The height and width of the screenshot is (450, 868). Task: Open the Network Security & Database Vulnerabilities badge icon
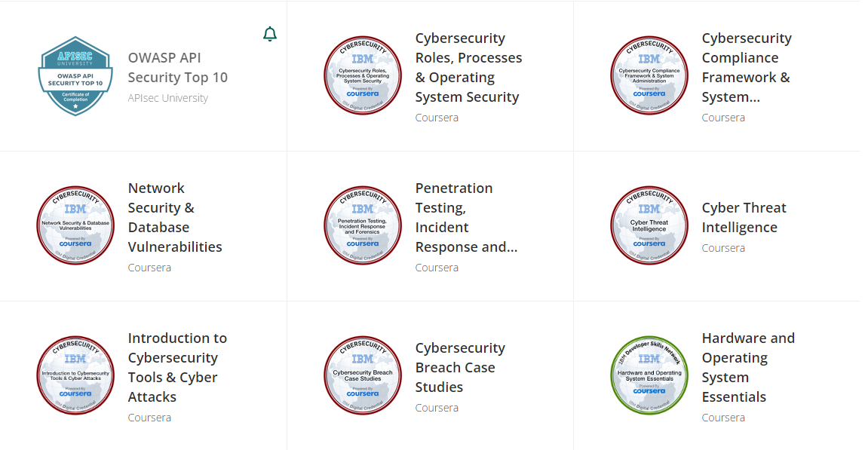75,225
